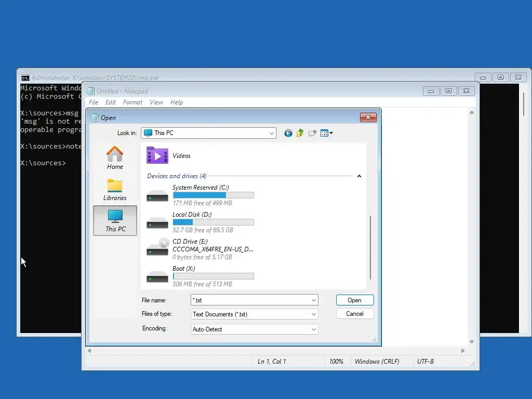
Task: Click the '52.7 GB free of 69.5 GB' text
Action: click(203, 230)
